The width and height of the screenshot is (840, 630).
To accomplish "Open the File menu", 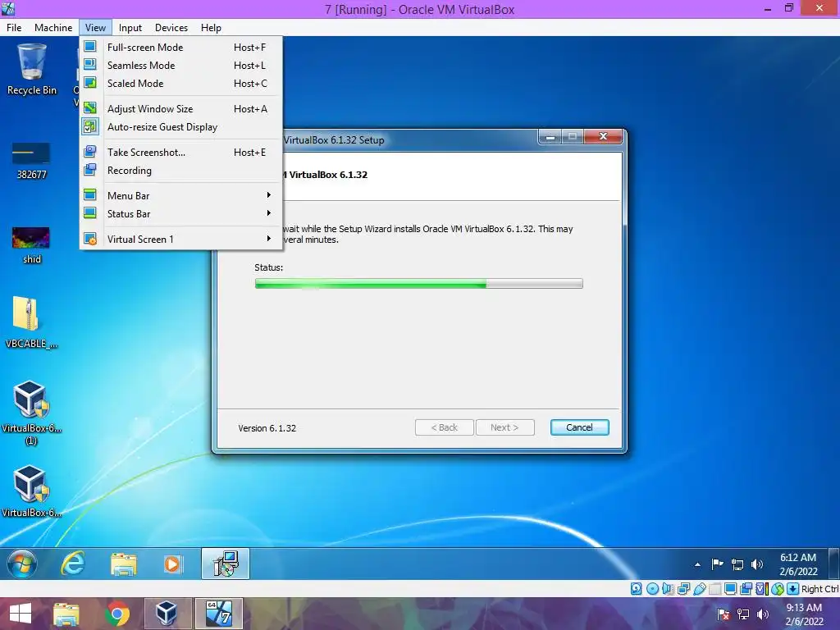I will click(x=14, y=28).
